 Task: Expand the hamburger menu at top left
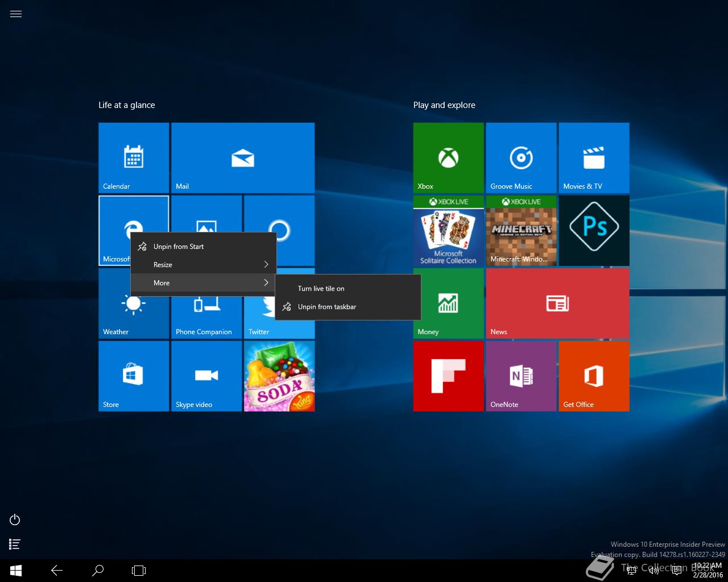[x=16, y=14]
